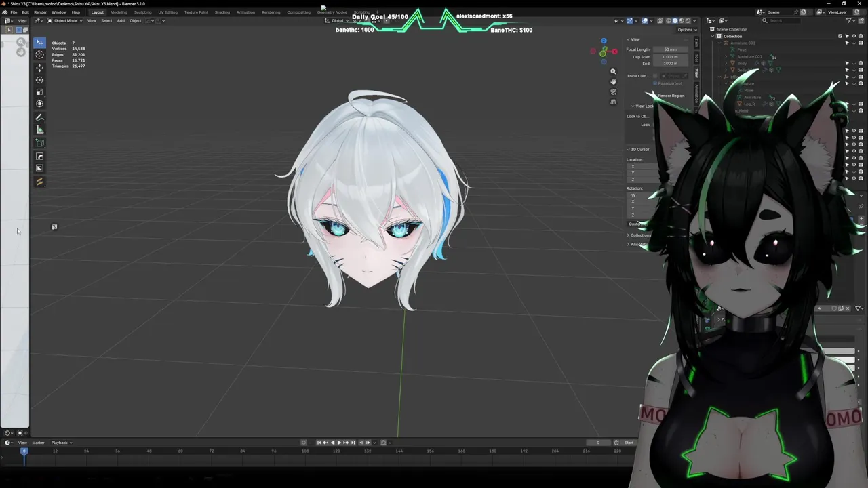This screenshot has height=488, width=868.
Task: Click the Z axis on the navigation gizmo
Action: pos(604,41)
